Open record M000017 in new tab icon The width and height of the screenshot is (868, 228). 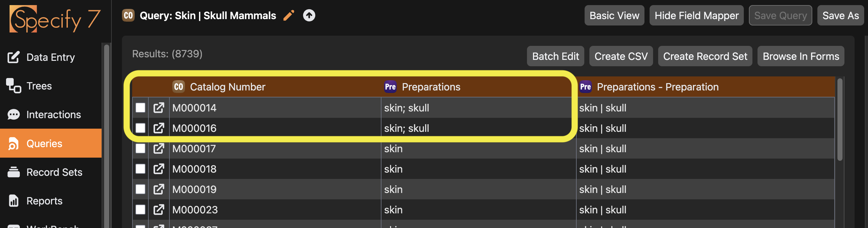click(x=159, y=148)
